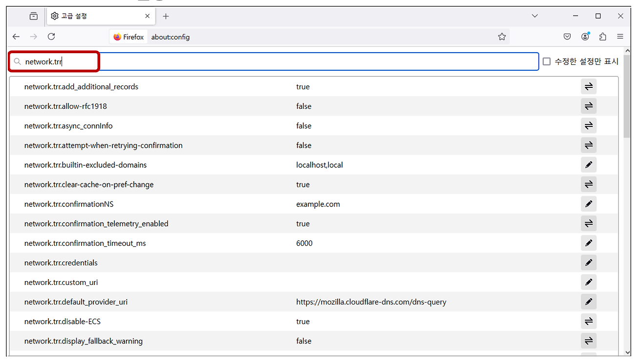Select the network.trr.default_provider_uri preference name
The height and width of the screenshot is (364, 643).
76,302
